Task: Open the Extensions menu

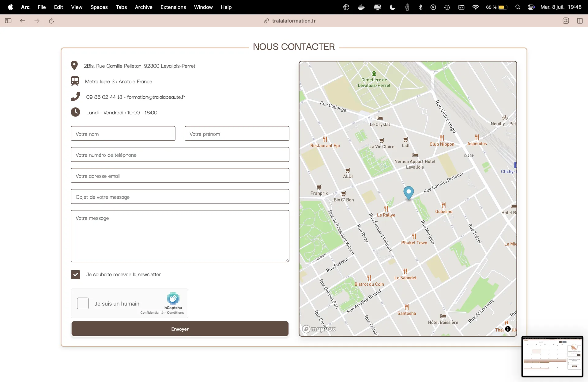Action: click(x=173, y=7)
